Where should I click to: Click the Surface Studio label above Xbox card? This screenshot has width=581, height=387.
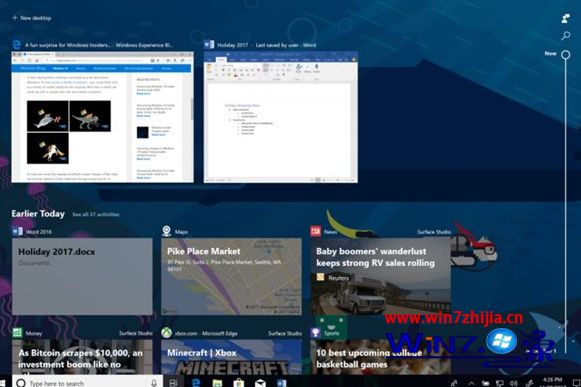285,333
